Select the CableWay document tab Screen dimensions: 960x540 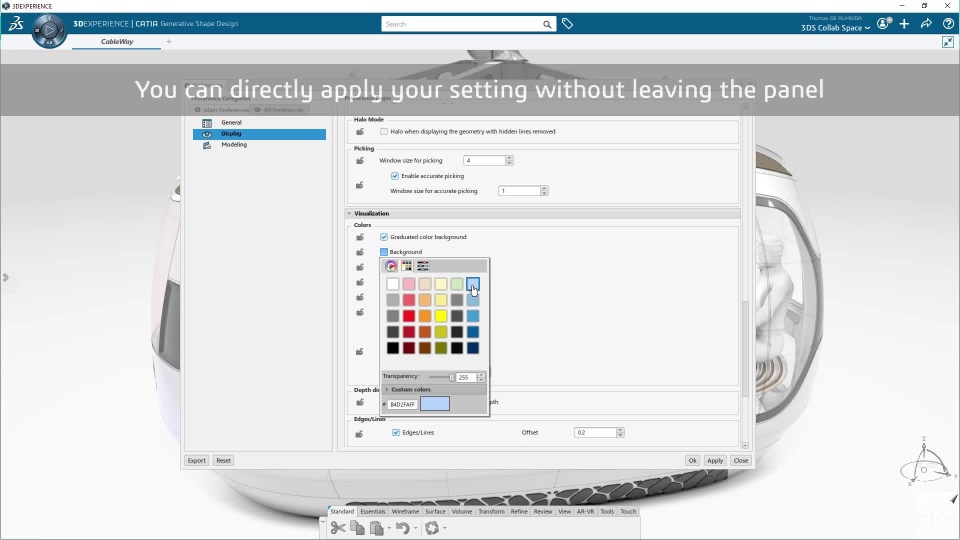[117, 42]
